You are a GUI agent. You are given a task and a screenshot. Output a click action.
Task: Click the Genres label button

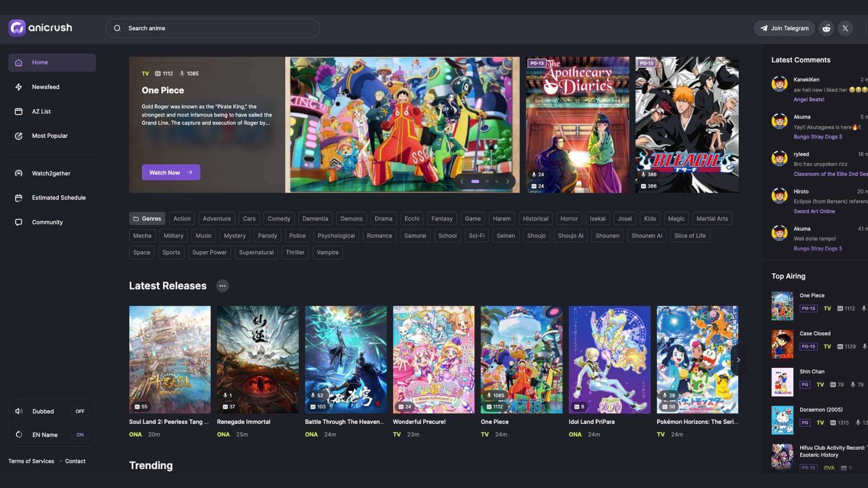pos(147,219)
